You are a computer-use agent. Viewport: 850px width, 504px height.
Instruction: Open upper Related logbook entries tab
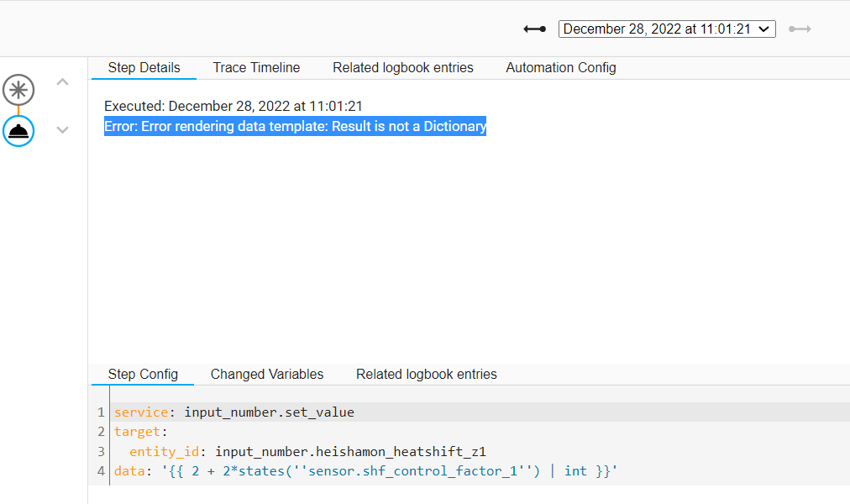click(402, 68)
